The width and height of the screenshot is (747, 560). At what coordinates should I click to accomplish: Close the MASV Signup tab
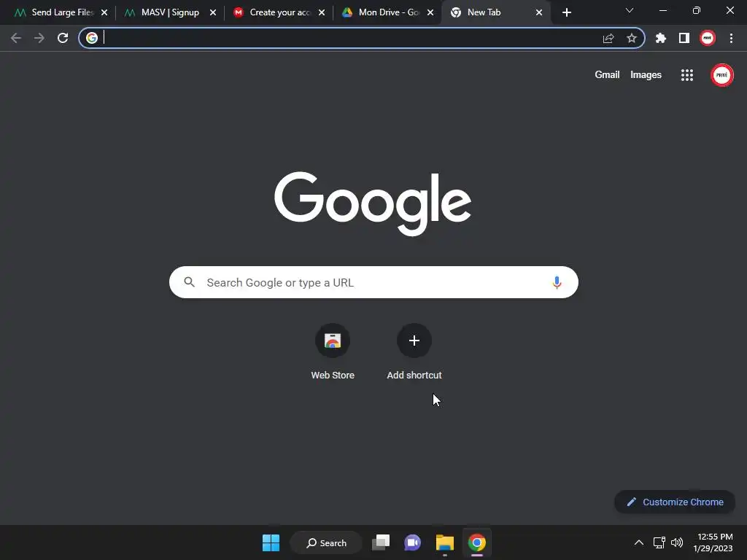click(x=213, y=12)
